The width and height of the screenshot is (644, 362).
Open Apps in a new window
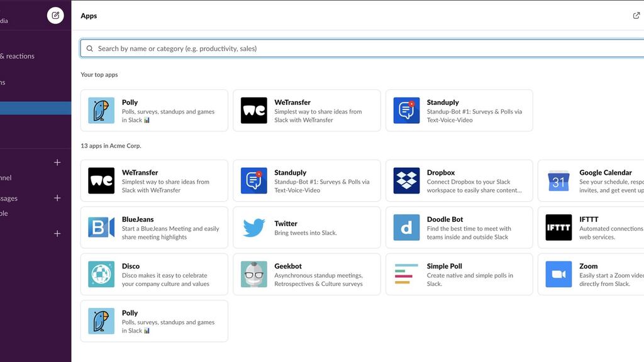tap(636, 16)
